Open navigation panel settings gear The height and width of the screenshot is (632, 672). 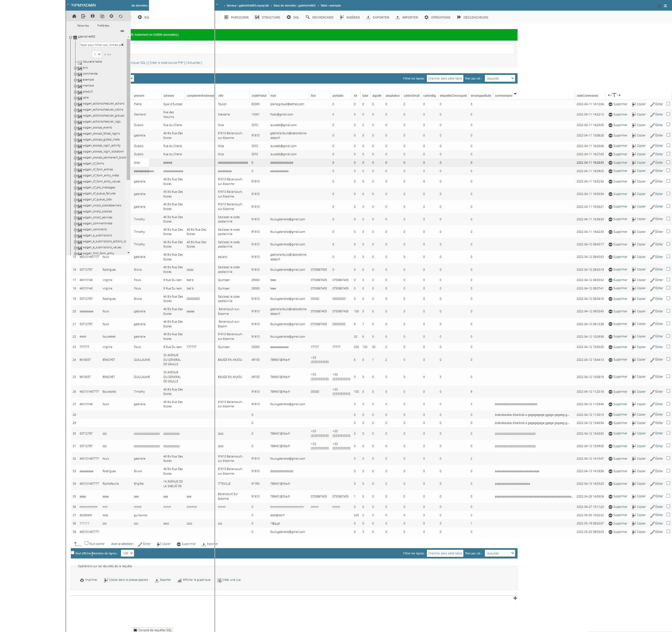pos(111,16)
